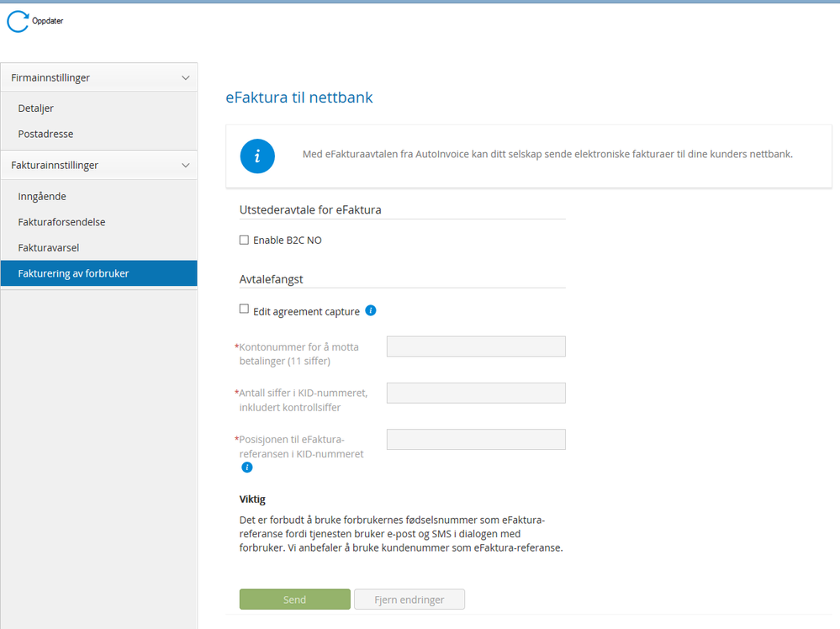Collapse the Fakturainnstillinger section chevron

click(x=186, y=166)
